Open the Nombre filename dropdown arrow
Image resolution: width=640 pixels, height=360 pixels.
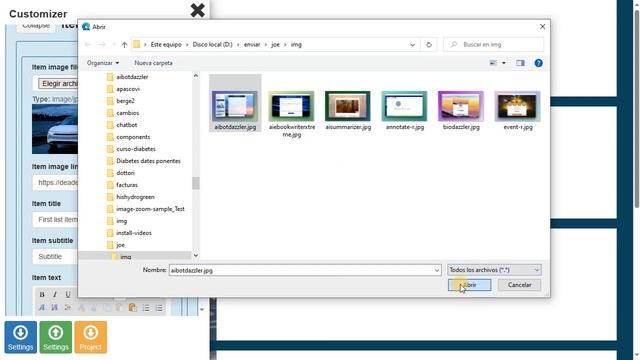[437, 270]
